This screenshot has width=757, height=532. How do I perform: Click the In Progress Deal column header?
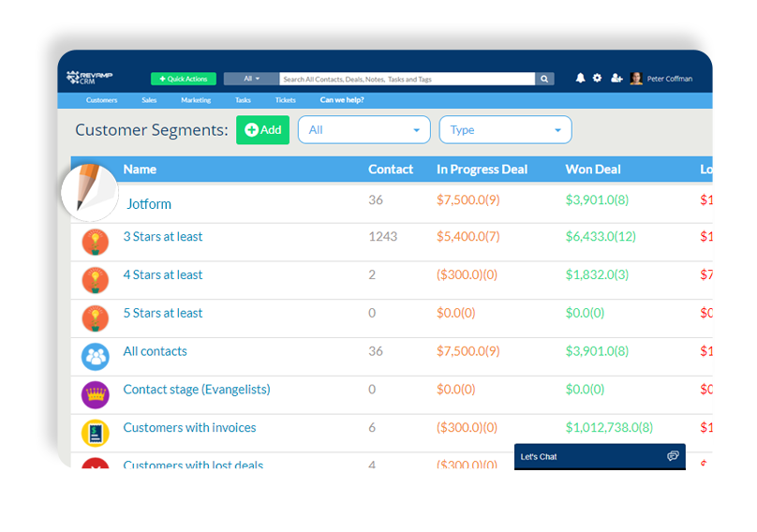pos(482,169)
